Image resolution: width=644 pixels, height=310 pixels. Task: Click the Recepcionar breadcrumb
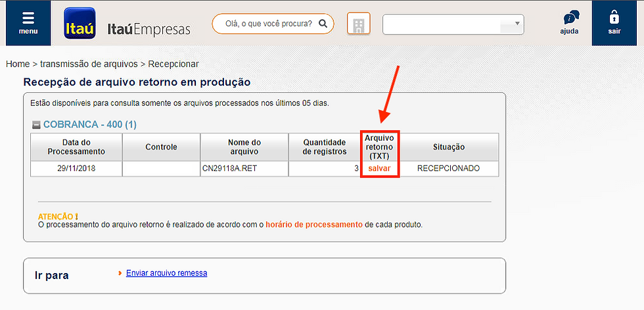coord(173,64)
